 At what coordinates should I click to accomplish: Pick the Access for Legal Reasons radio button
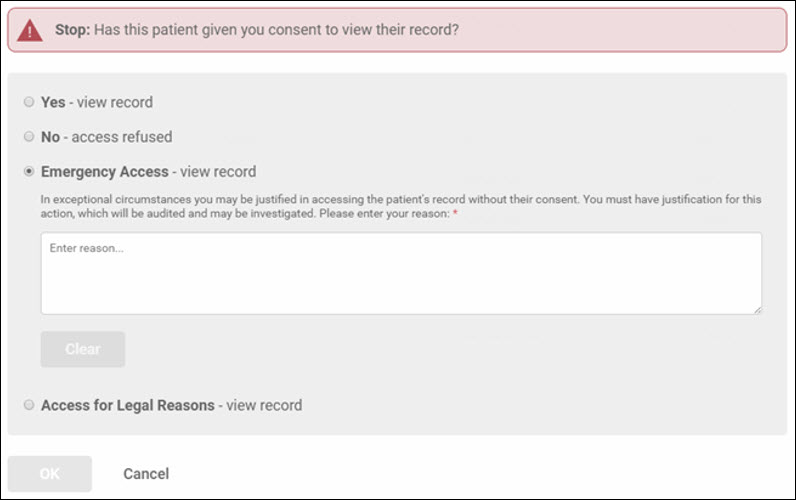(x=29, y=405)
